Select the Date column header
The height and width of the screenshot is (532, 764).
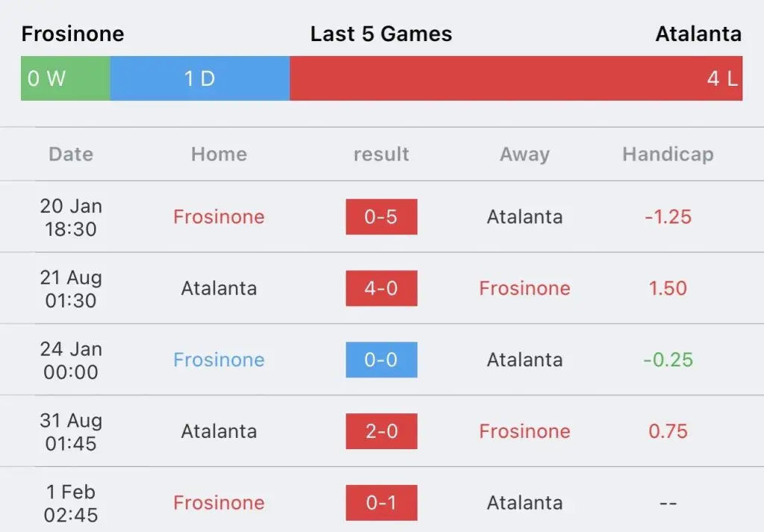pos(71,154)
